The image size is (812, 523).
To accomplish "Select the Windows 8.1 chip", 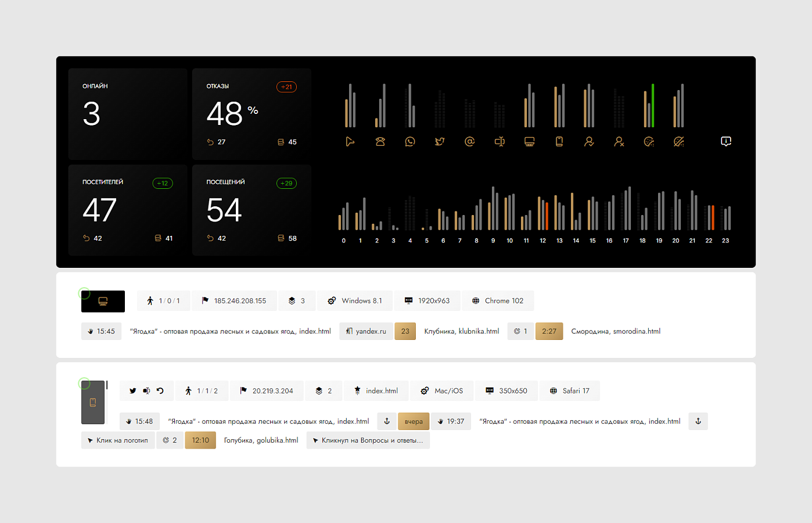I will 354,301.
